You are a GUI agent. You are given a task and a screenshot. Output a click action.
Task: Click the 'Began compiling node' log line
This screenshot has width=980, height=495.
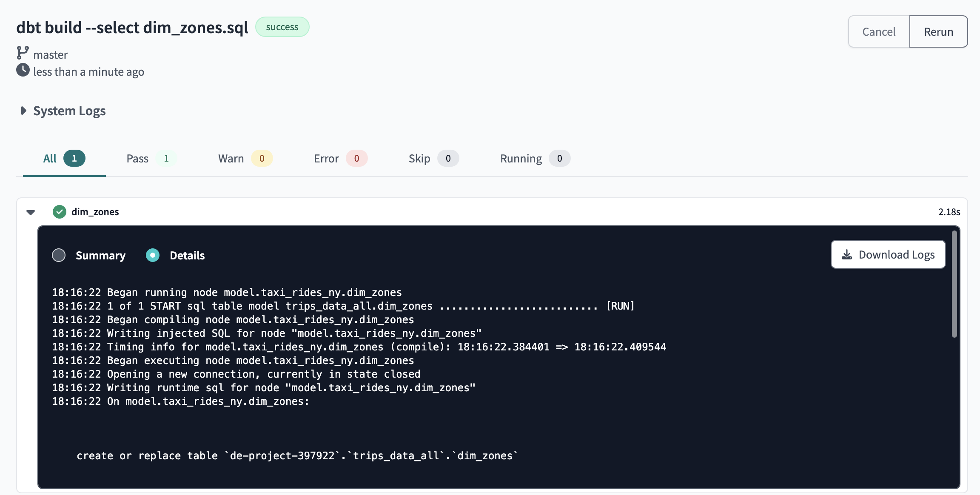(233, 320)
